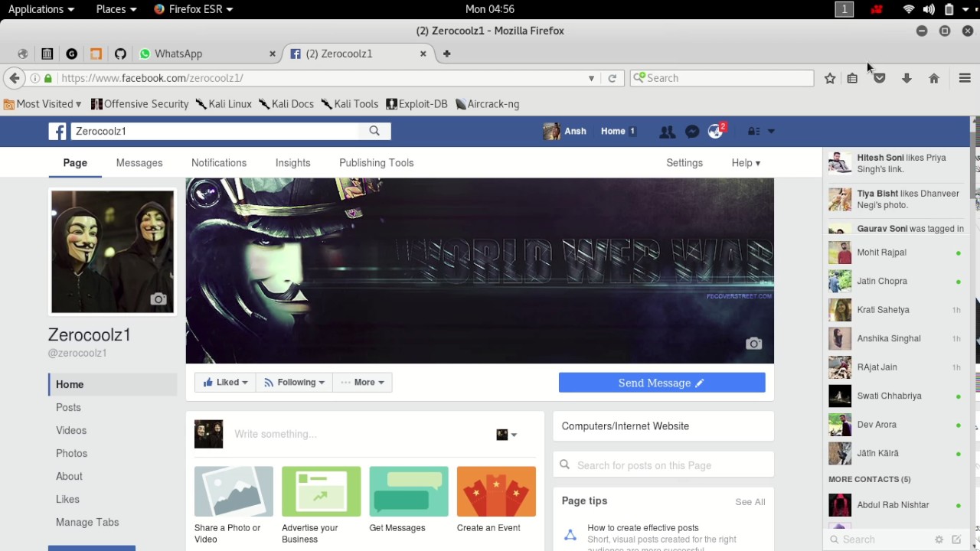980x551 pixels.
Task: Click See All page tips link
Action: (x=750, y=502)
